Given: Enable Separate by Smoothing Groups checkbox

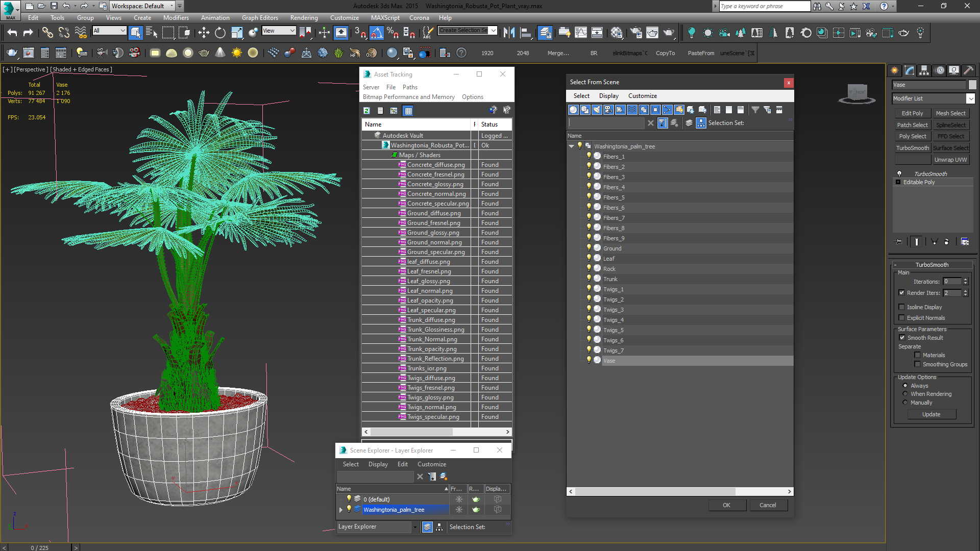Looking at the screenshot, I should [x=917, y=364].
